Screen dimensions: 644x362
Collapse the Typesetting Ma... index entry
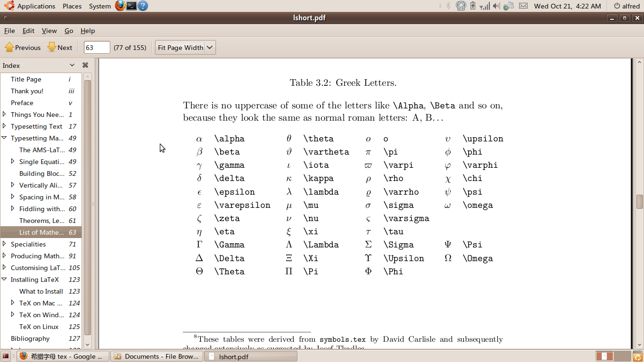click(4, 138)
